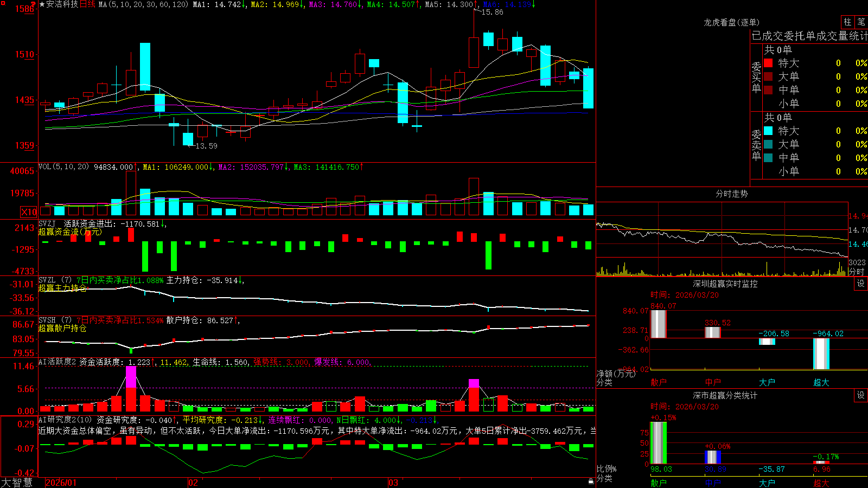The width and height of the screenshot is (868, 488).
Task: Click the teal 大单 sell-order swatch
Action: coord(768,144)
